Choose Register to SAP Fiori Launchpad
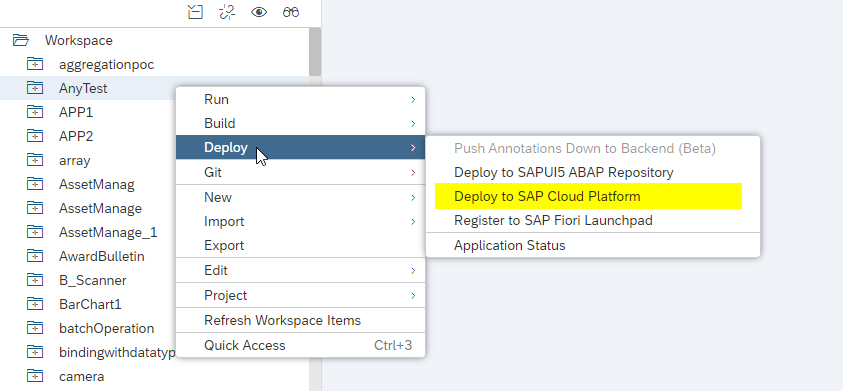The image size is (843, 391). click(593, 220)
